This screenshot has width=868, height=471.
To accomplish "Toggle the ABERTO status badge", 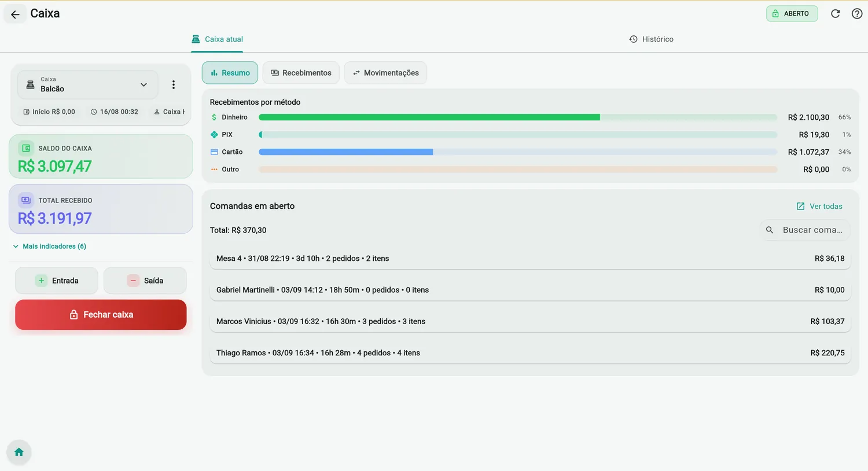I will tap(792, 14).
